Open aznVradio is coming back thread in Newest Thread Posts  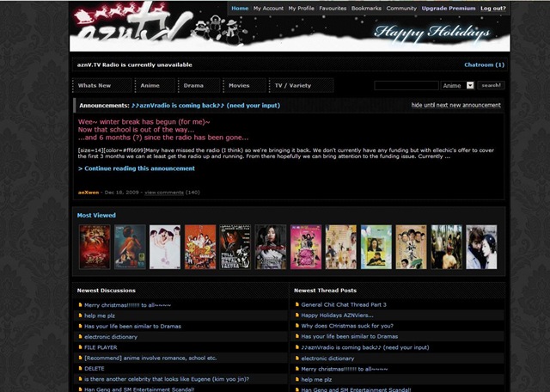click(365, 347)
